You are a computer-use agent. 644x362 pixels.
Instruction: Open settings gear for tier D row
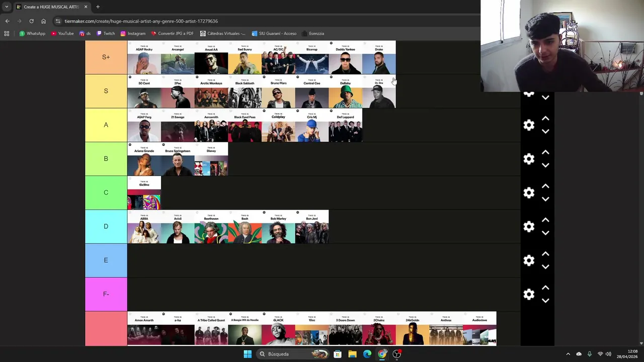[x=529, y=227]
